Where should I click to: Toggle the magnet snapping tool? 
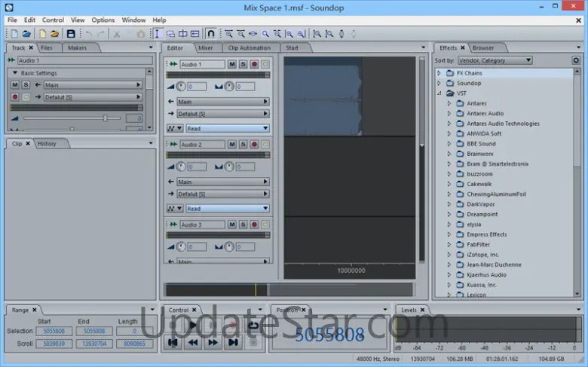tap(210, 34)
